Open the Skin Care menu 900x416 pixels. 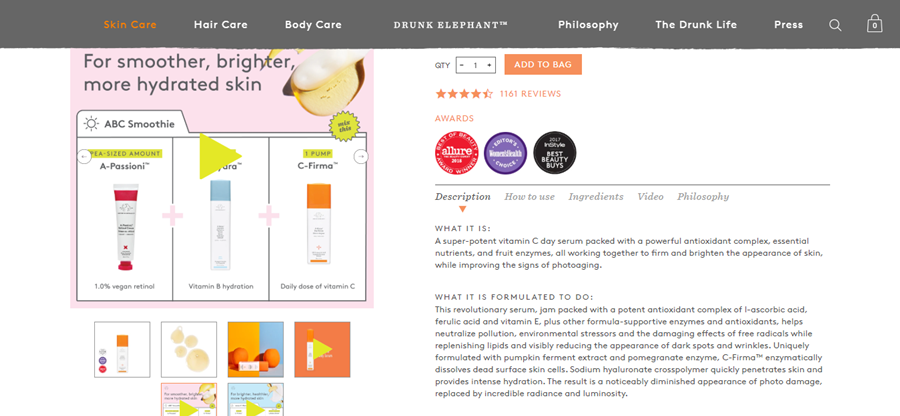pyautogui.click(x=130, y=25)
